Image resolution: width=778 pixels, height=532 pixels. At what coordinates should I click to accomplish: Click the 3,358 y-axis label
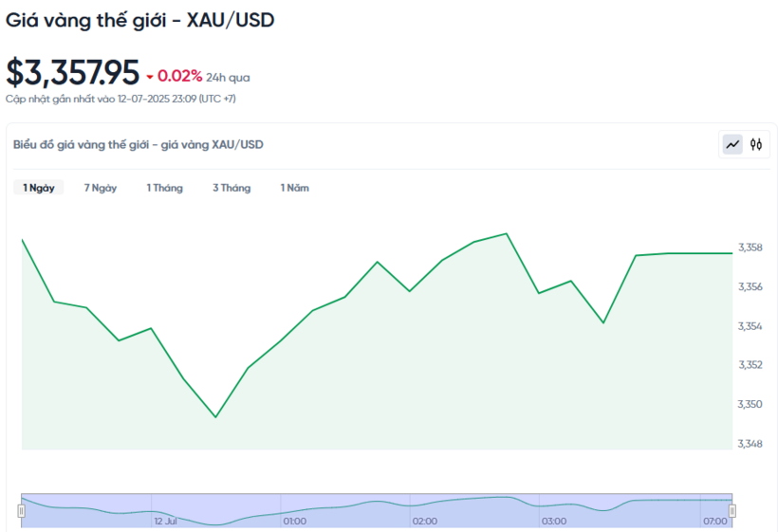pyautogui.click(x=750, y=248)
